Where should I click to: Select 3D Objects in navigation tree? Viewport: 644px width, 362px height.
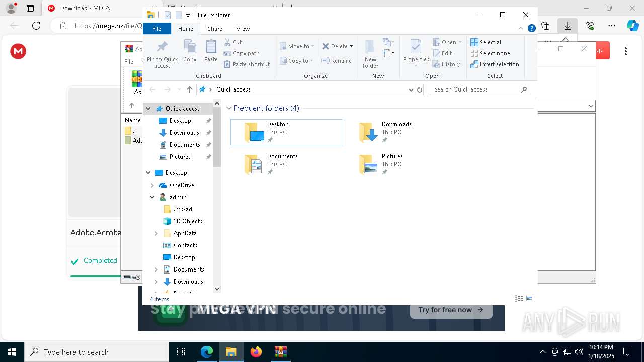point(188,221)
